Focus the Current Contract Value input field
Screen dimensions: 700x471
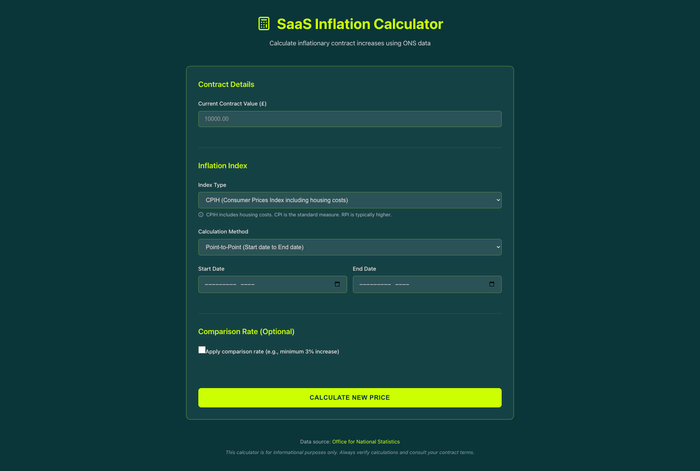[x=349, y=119]
